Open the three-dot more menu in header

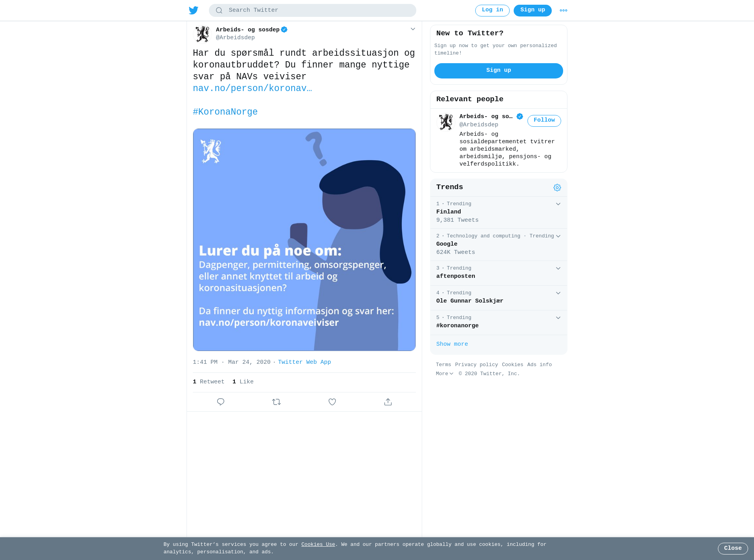point(564,11)
